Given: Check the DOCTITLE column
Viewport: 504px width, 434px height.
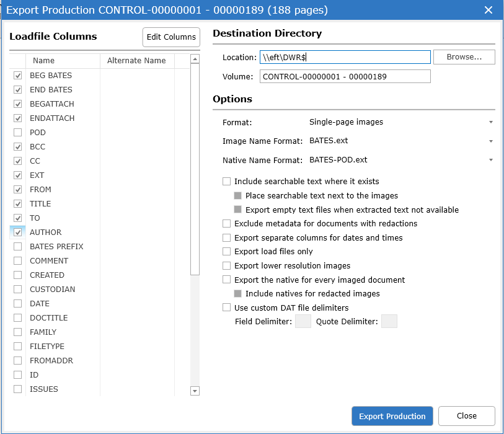Looking at the screenshot, I should pos(18,317).
